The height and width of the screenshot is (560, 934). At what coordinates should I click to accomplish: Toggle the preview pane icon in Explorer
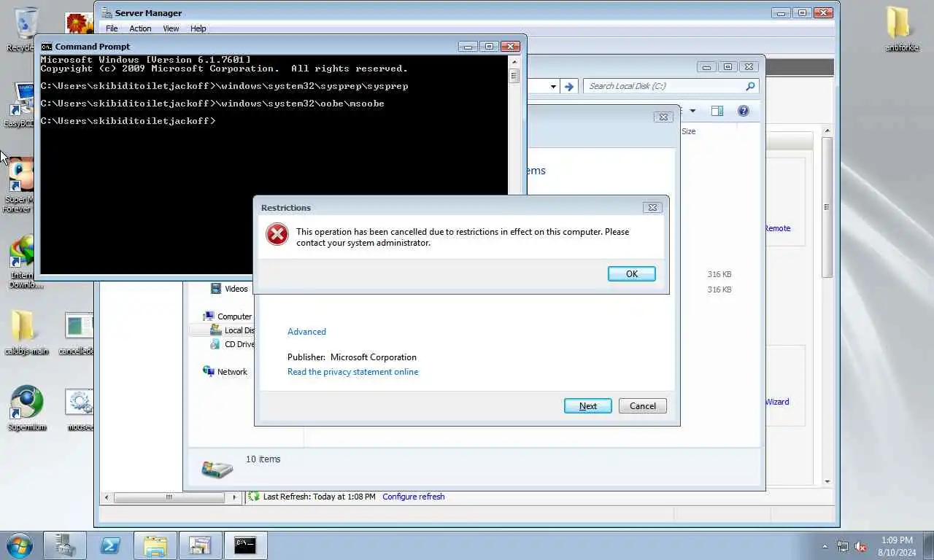tap(717, 111)
